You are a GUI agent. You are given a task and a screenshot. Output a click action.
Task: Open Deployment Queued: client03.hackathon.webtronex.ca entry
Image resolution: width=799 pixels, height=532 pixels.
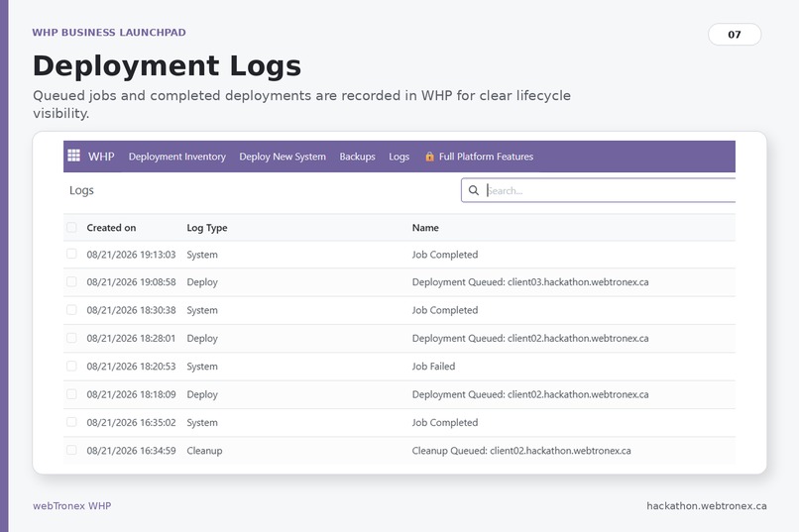coord(530,282)
